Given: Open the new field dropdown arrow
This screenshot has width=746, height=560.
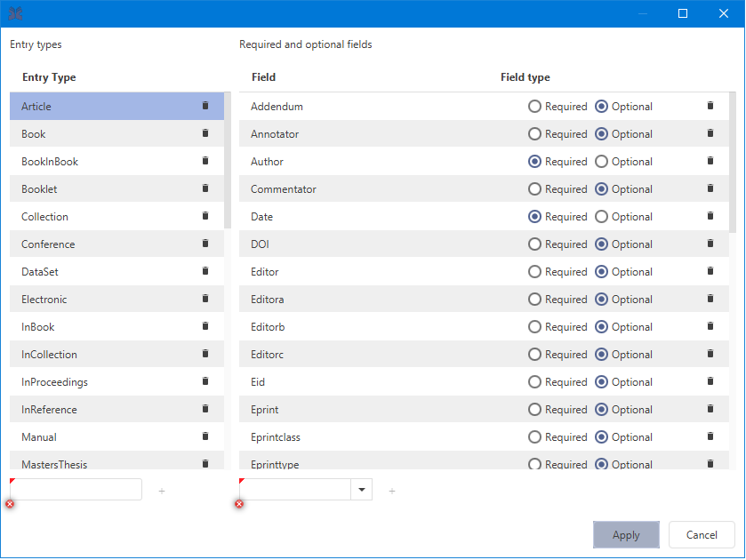Looking at the screenshot, I should pos(362,490).
